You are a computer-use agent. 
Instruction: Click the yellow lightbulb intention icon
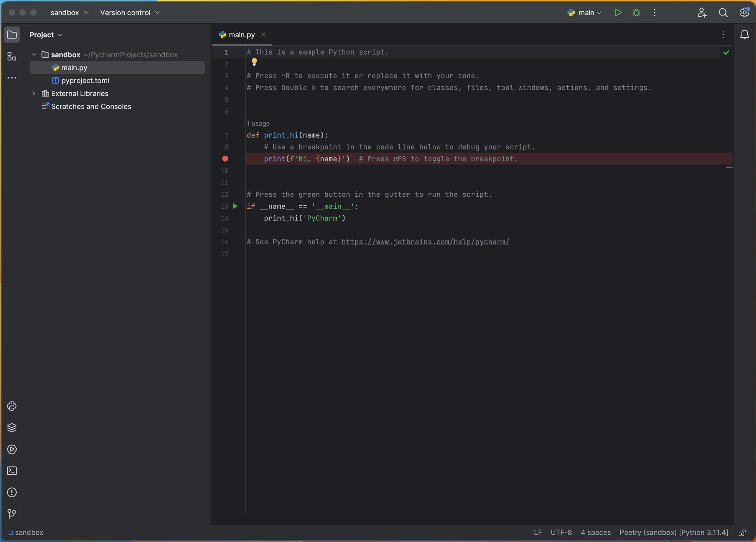tap(254, 62)
